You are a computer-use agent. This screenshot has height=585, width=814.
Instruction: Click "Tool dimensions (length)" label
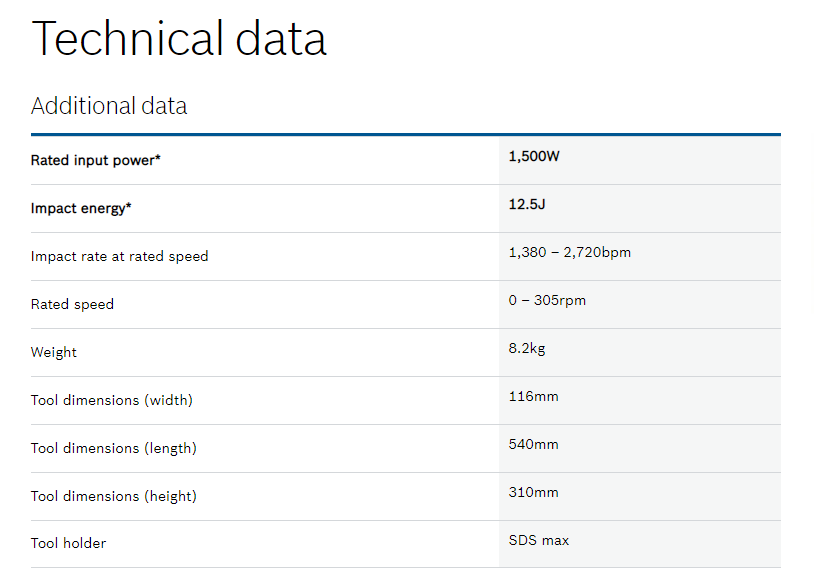point(114,448)
